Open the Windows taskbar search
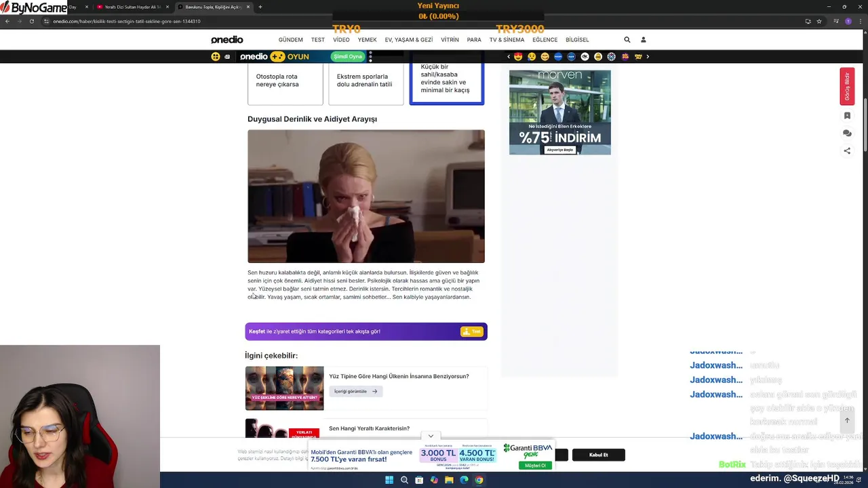The image size is (868, 488). [x=404, y=480]
